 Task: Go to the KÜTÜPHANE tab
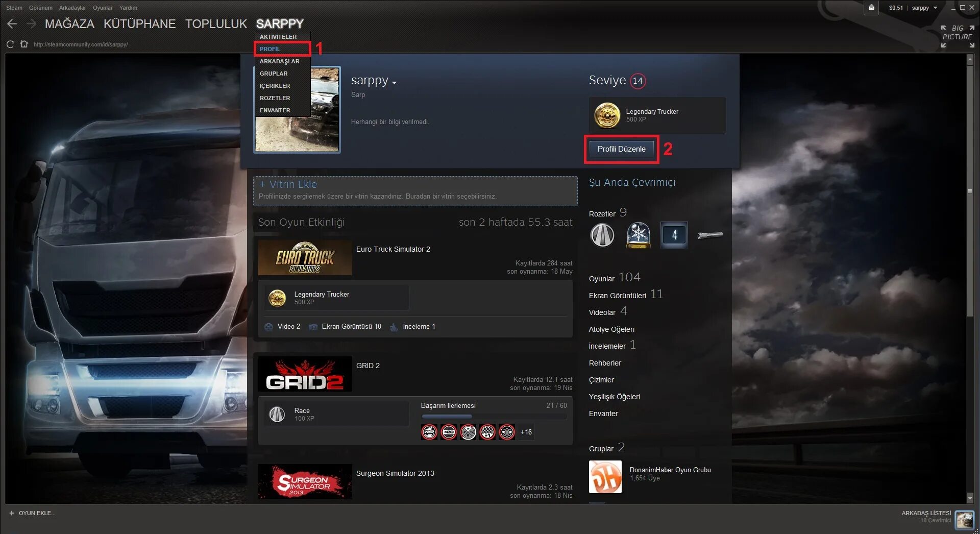click(x=139, y=24)
